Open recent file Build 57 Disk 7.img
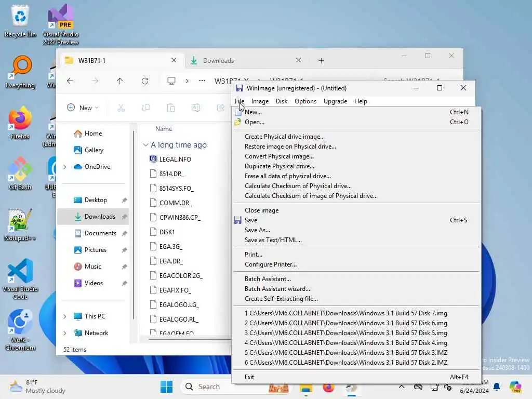The height and width of the screenshot is (399, 532). click(356, 313)
